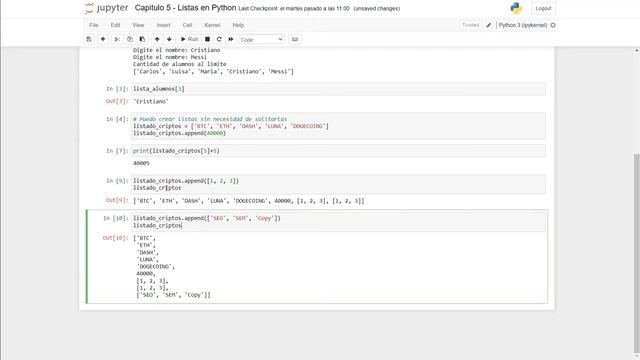640x360 pixels.
Task: Open the Cell menu
Action: pos(187,25)
